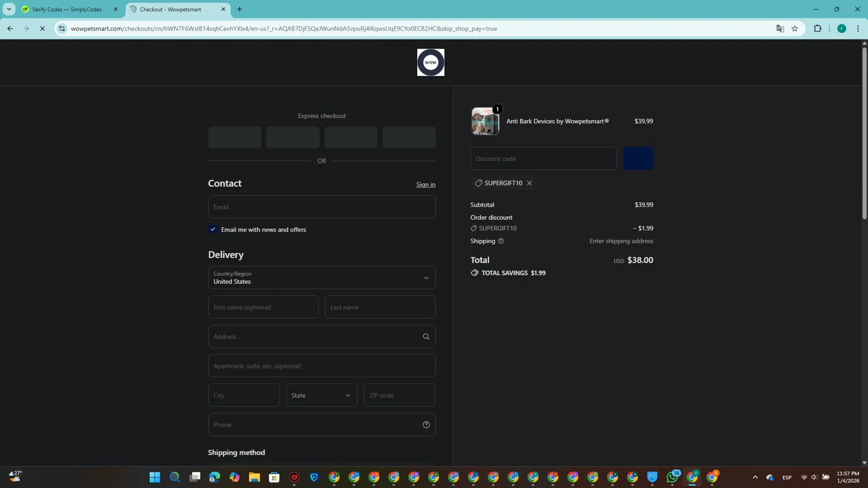Focus the Discount code field
This screenshot has width=868, height=488.
[x=543, y=158]
